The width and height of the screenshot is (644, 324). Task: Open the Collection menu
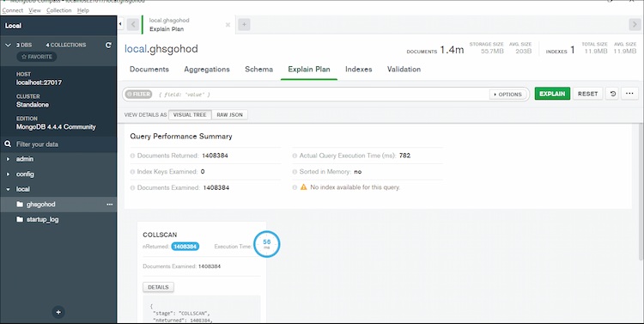[58, 10]
